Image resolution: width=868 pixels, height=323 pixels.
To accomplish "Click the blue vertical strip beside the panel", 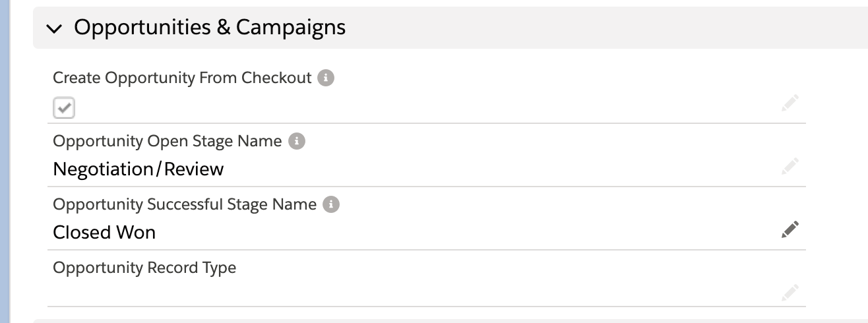I will pyautogui.click(x=5, y=161).
